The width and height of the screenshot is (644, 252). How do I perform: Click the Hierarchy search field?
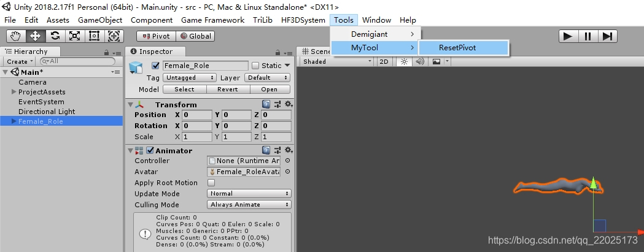coord(78,61)
